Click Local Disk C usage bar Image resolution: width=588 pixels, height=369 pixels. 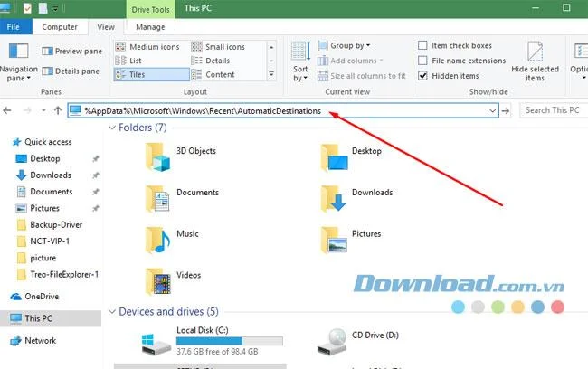[x=230, y=341]
